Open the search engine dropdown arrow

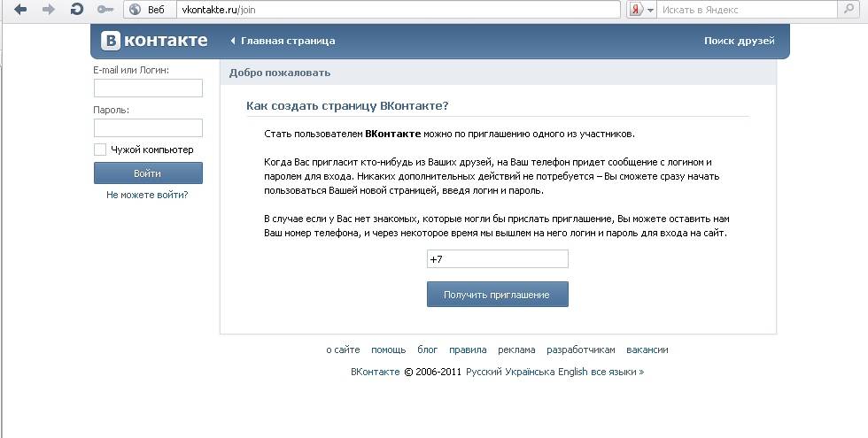(650, 11)
